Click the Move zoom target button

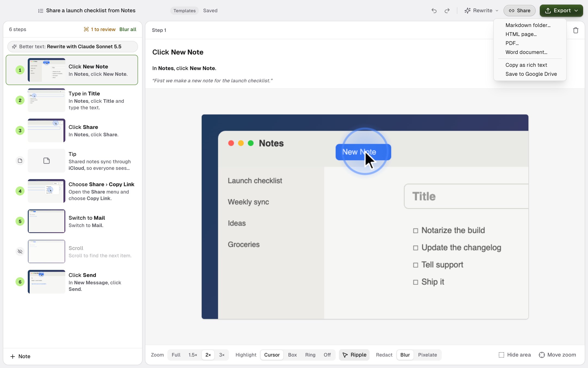tap(557, 355)
